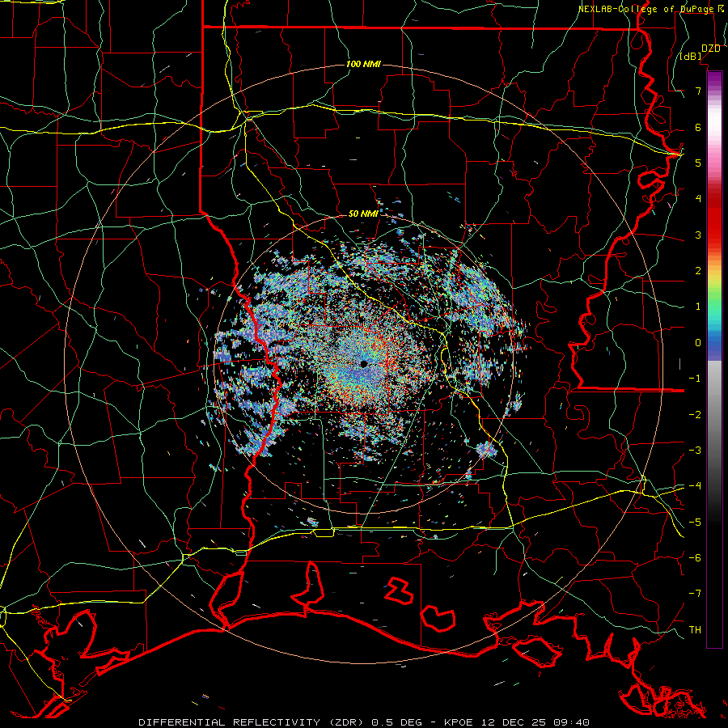728x728 pixels.
Task: Click the -1 tick label on color scale
Action: tap(695, 379)
